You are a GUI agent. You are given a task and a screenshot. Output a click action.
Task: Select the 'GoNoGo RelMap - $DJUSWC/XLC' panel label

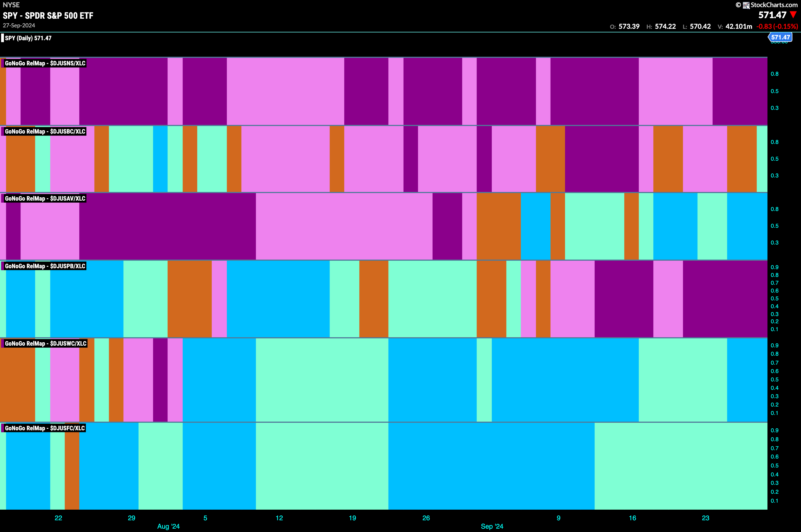[46, 343]
